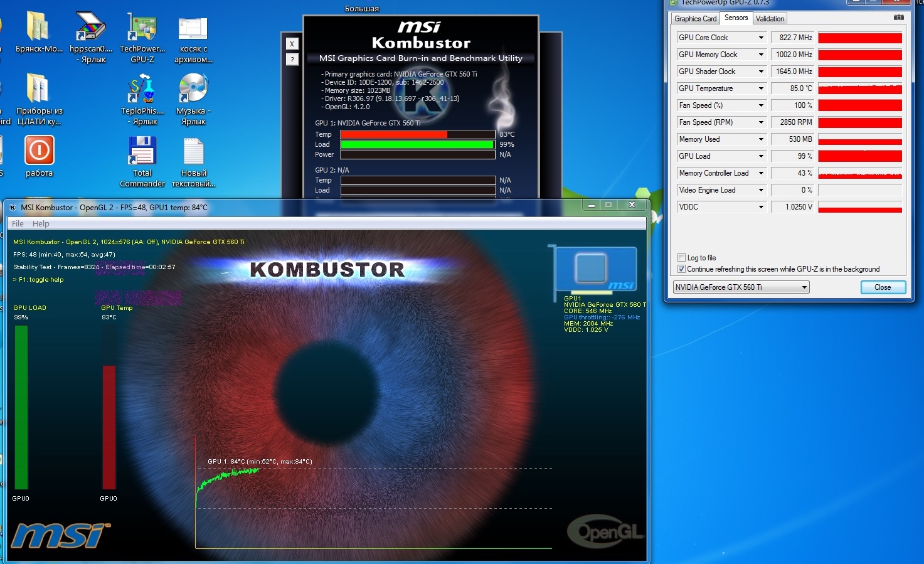Expand the Memory Controller Load dropdown
The height and width of the screenshot is (564, 924).
[x=761, y=173]
